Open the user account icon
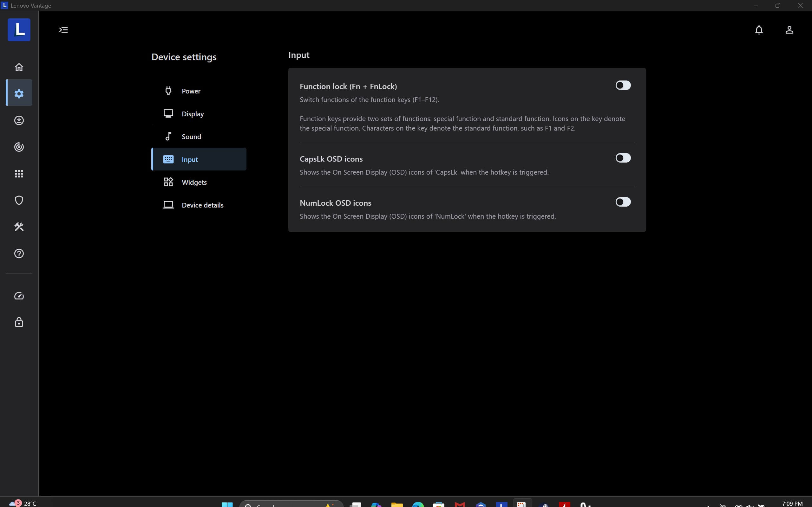 point(789,30)
